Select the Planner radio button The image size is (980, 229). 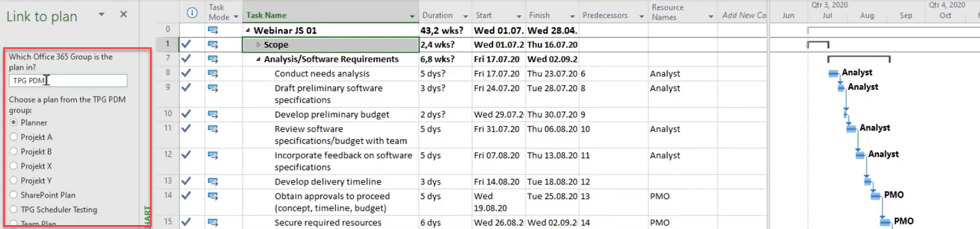tap(14, 122)
